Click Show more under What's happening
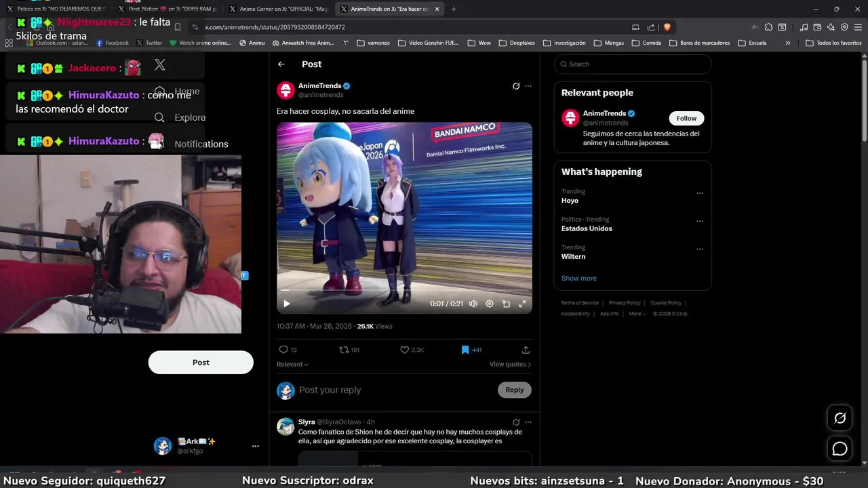Screen dimensions: 868x488 (x=578, y=278)
